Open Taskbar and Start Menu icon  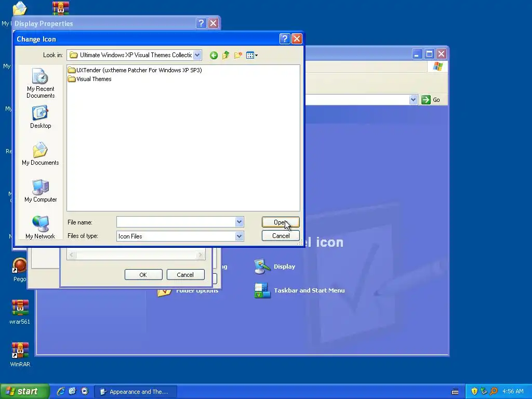pos(299,290)
